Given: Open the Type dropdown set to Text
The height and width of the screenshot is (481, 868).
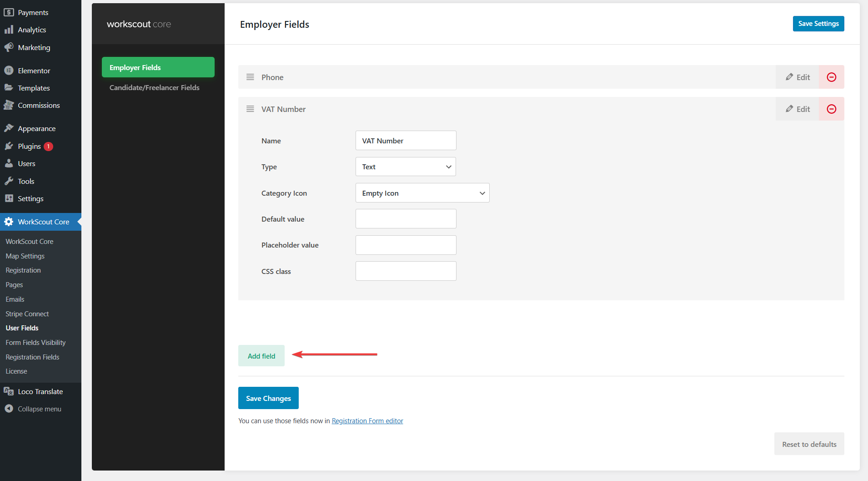Looking at the screenshot, I should (x=405, y=167).
